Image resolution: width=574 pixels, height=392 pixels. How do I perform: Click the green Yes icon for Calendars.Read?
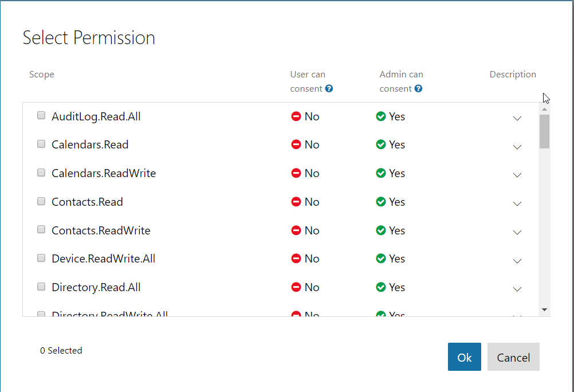coord(381,144)
